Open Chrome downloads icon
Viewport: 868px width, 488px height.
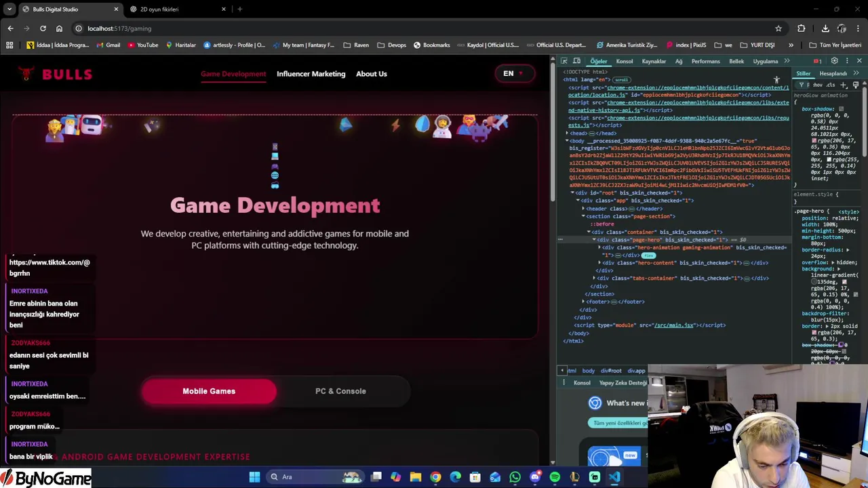825,28
